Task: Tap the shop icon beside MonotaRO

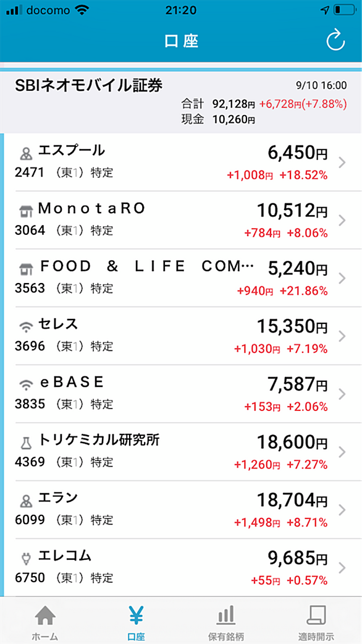Action: coord(25,211)
